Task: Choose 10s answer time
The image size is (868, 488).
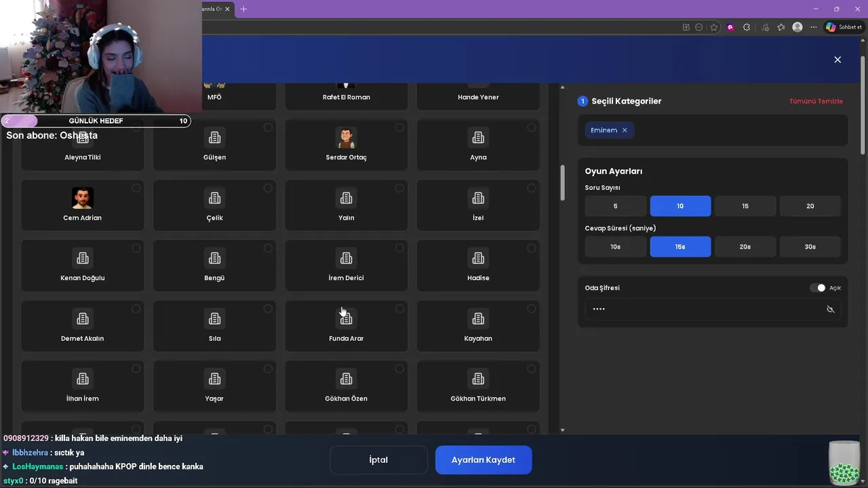Action: point(616,247)
